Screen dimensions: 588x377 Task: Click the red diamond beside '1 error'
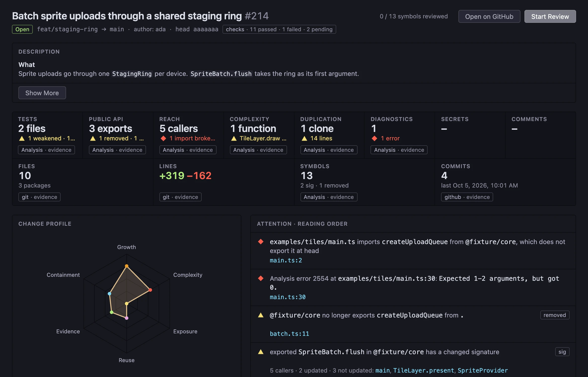pos(374,138)
